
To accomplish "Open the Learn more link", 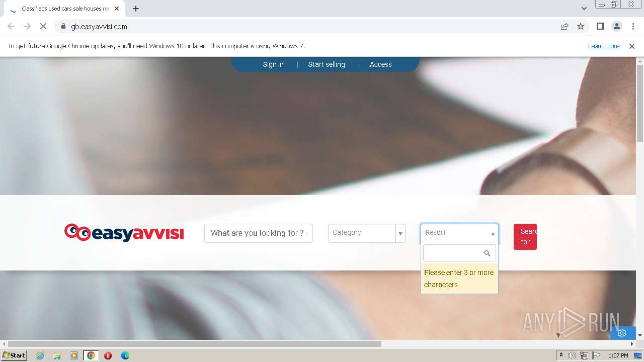I will pos(604,46).
